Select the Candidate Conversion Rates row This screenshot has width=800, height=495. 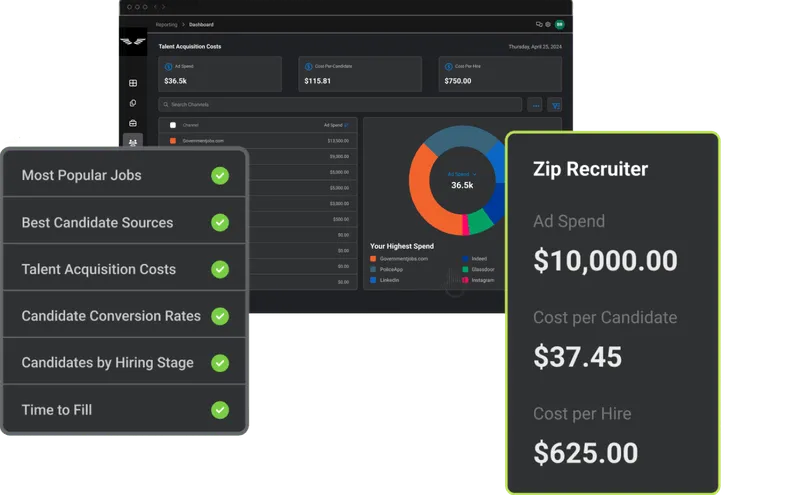point(124,316)
